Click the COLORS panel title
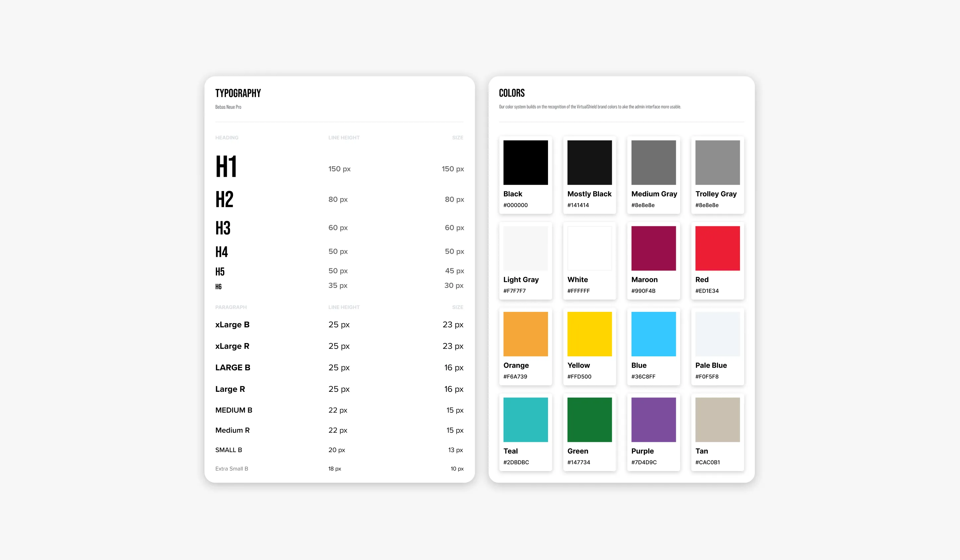The width and height of the screenshot is (960, 560). pyautogui.click(x=512, y=93)
